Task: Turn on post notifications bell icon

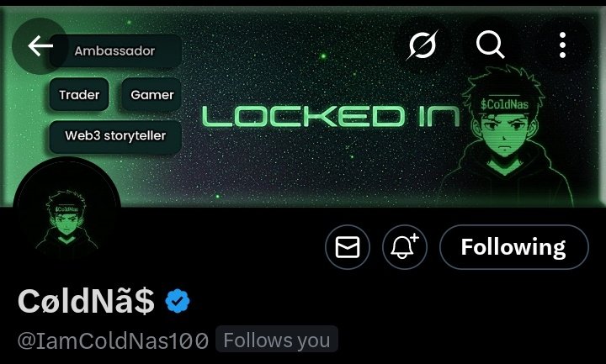Action: pyautogui.click(x=405, y=247)
